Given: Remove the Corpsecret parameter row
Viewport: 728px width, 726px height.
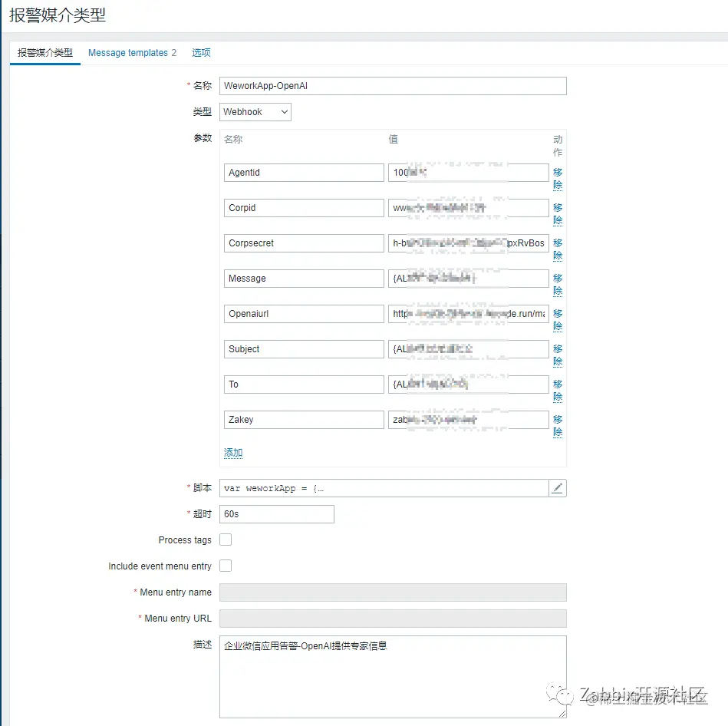Looking at the screenshot, I should (x=558, y=249).
